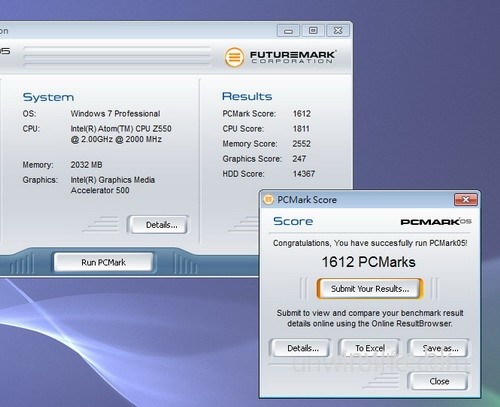The width and height of the screenshot is (500, 407).
Task: Minimize the PCMark05 main window
Action: tap(288, 31)
